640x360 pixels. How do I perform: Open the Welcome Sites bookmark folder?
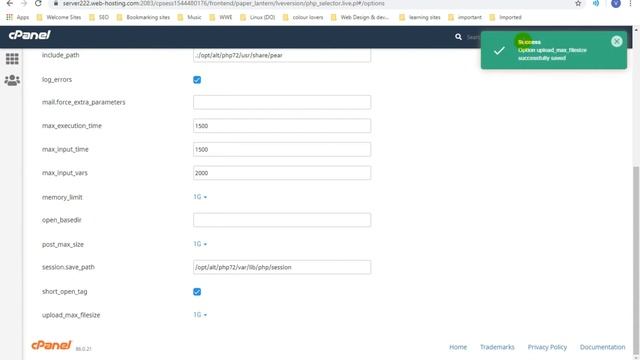(59, 17)
